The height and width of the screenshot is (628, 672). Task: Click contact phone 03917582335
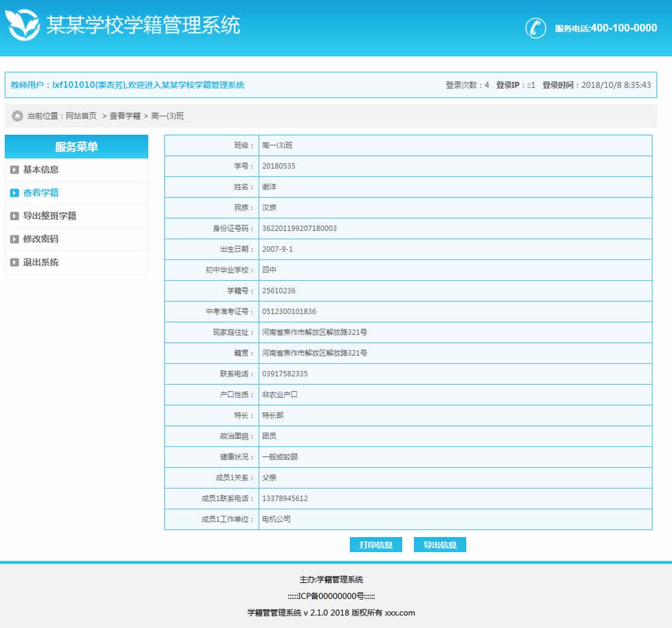pos(285,374)
